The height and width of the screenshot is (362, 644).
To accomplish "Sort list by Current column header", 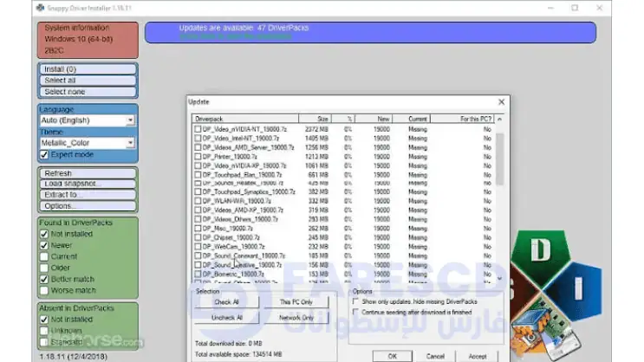I will [411, 119].
